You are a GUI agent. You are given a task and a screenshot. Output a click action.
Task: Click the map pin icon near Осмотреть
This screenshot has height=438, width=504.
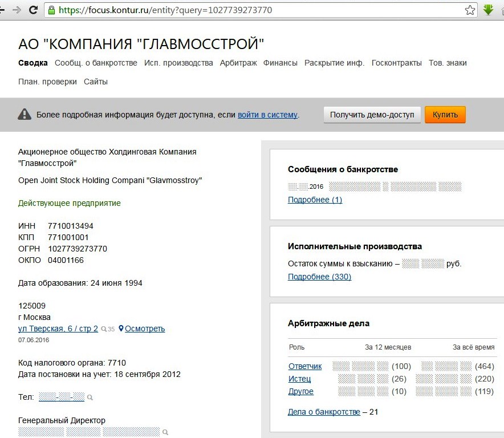(x=121, y=328)
